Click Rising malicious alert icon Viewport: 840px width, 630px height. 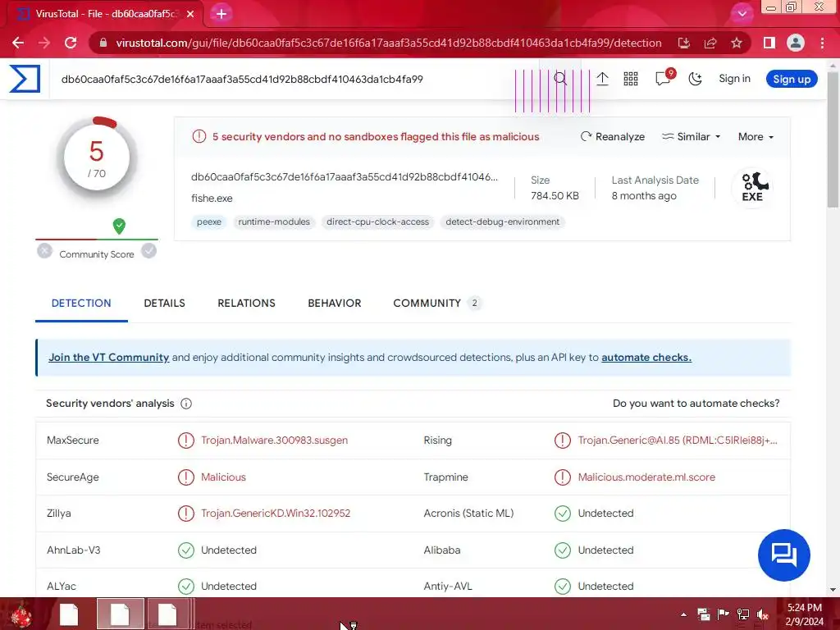(563, 441)
